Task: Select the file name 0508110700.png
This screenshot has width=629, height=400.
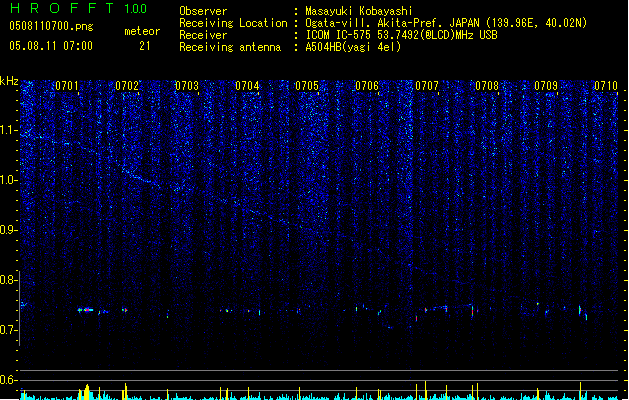Action: [51, 26]
